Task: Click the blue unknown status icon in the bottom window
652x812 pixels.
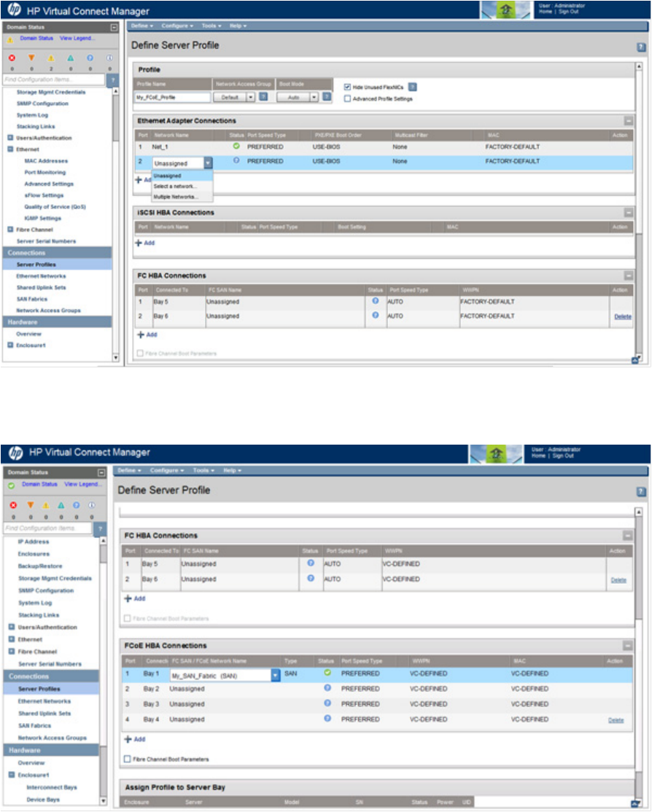Action: point(76,505)
